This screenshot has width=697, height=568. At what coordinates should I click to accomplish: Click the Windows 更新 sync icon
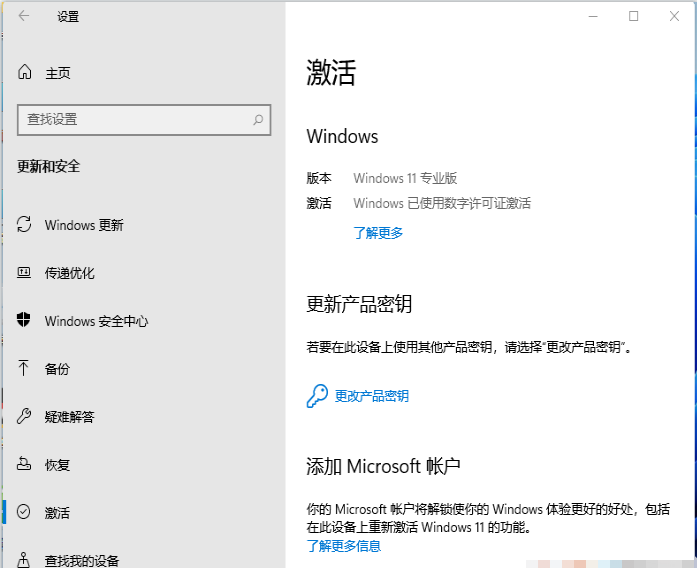pos(25,225)
